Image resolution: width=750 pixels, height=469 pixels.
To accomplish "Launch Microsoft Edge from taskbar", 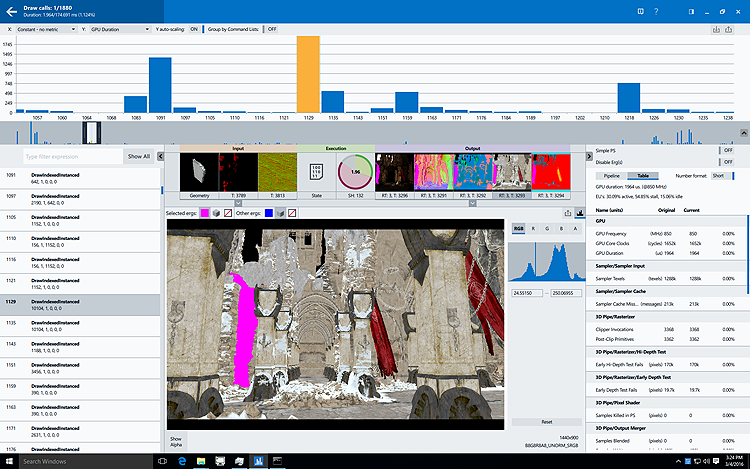I will pyautogui.click(x=182, y=461).
